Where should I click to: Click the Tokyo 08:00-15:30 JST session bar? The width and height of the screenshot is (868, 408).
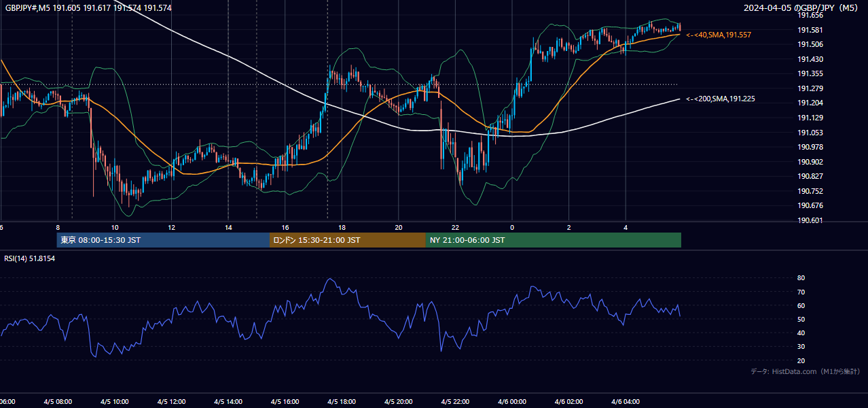click(x=163, y=240)
